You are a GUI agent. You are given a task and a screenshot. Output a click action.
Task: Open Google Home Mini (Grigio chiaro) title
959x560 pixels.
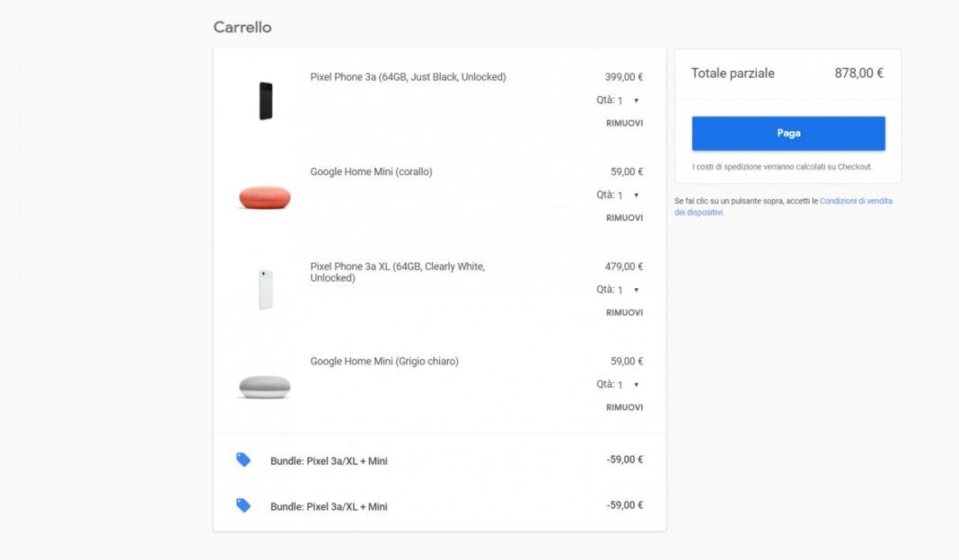pyautogui.click(x=384, y=362)
